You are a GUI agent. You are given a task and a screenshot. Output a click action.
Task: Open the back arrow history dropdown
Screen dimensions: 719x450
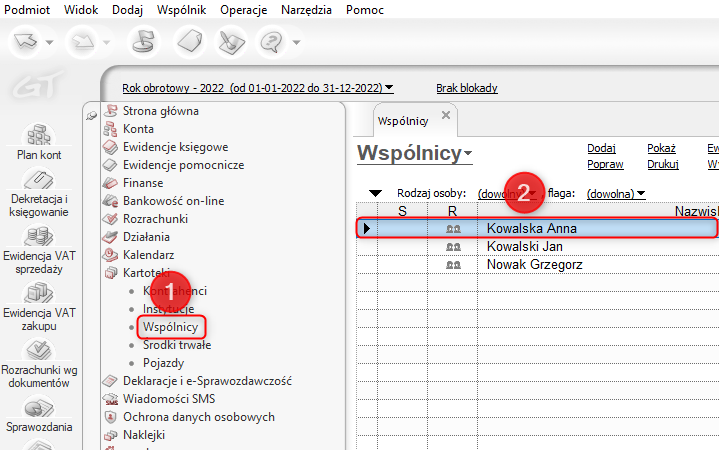(50, 43)
